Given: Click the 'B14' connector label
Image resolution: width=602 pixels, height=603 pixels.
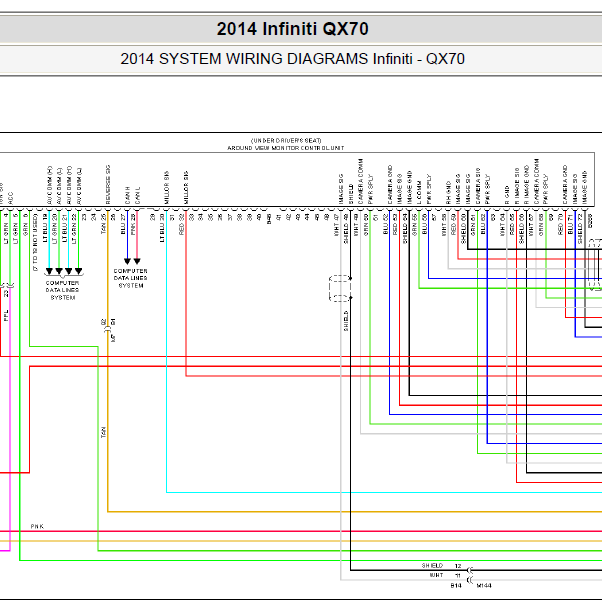Looking at the screenshot, I should [456, 586].
